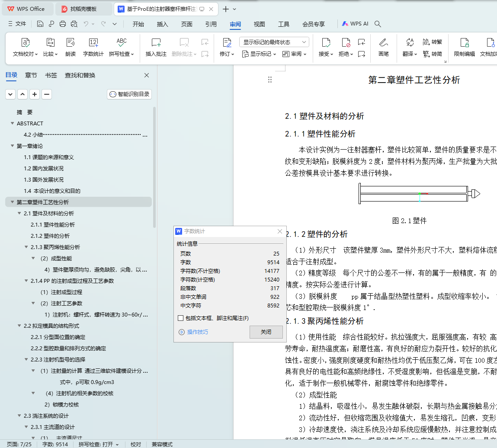Click the 修订 track changes icon
This screenshot has width=497, height=448.
click(227, 42)
